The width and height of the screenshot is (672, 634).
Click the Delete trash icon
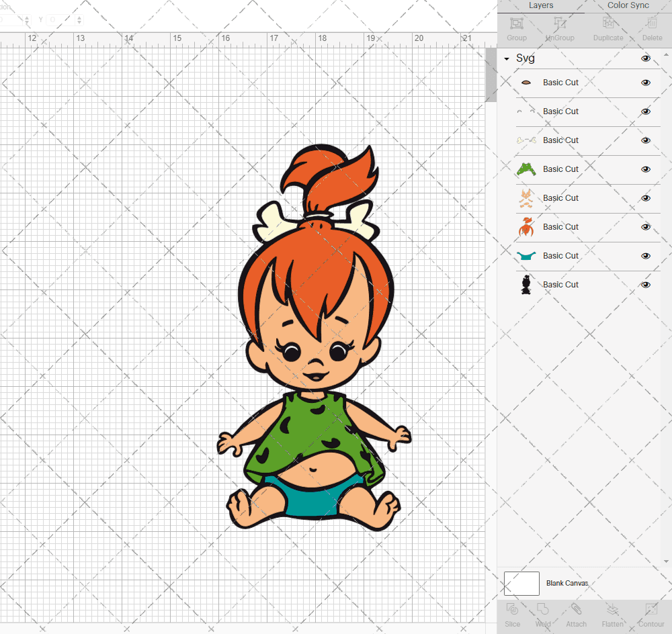click(x=652, y=24)
